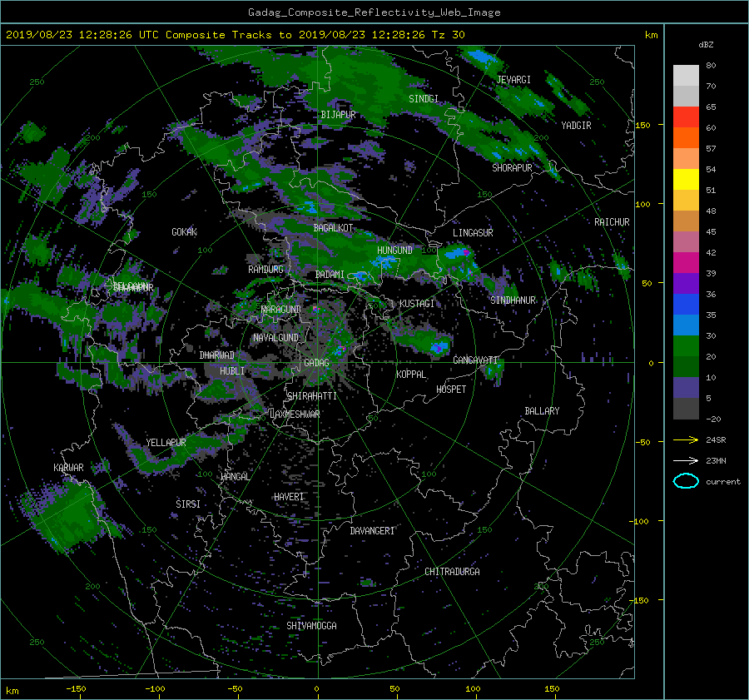The height and width of the screenshot is (700, 749).
Task: Click the SIRSI label
Action: coord(188,504)
